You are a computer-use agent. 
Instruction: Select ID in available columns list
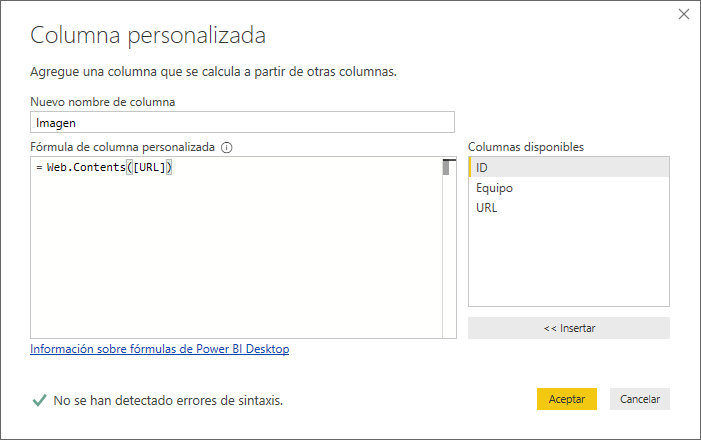pos(568,167)
